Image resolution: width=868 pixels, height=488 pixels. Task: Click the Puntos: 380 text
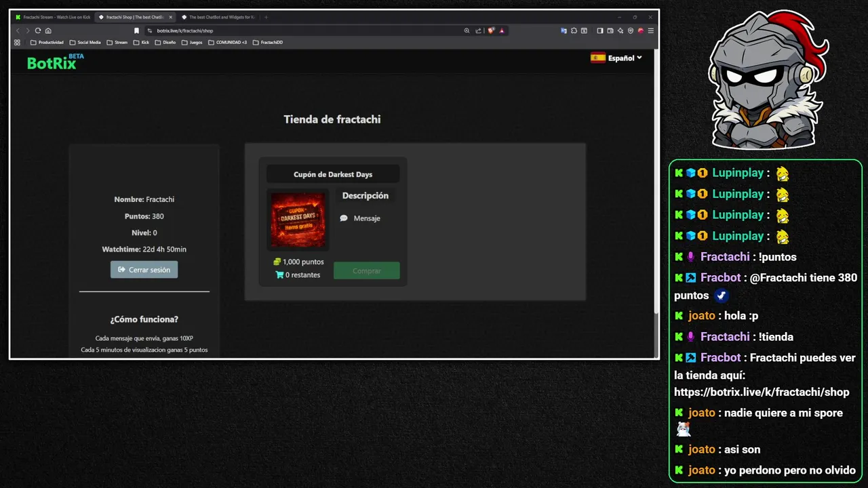(x=144, y=216)
